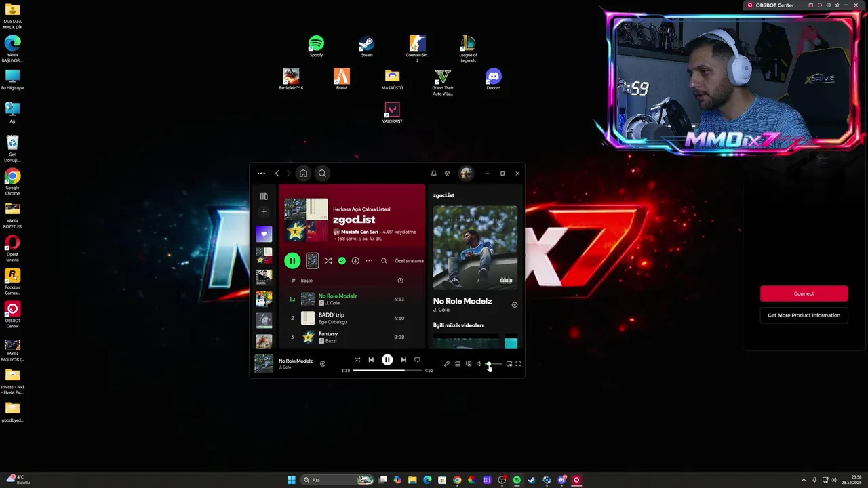This screenshot has height=488, width=868.
Task: Click Get More Product Information button
Action: 804,315
